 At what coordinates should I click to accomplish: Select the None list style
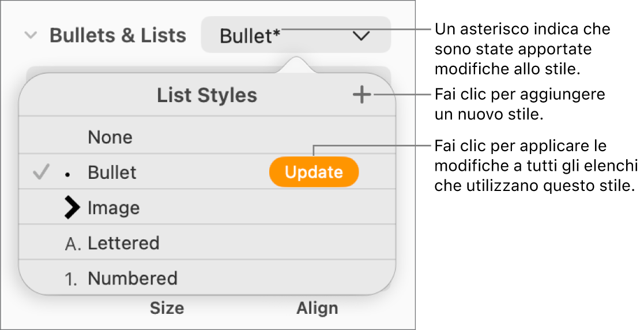tap(110, 137)
